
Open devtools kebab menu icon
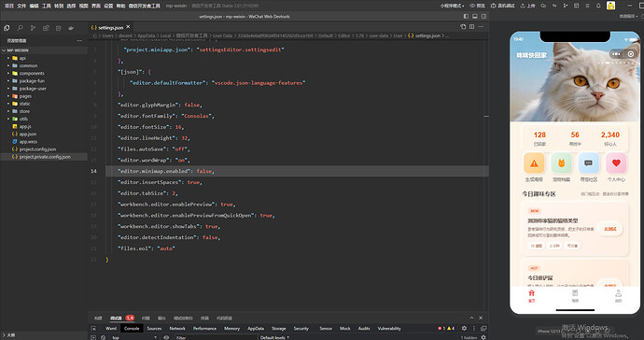(474, 328)
